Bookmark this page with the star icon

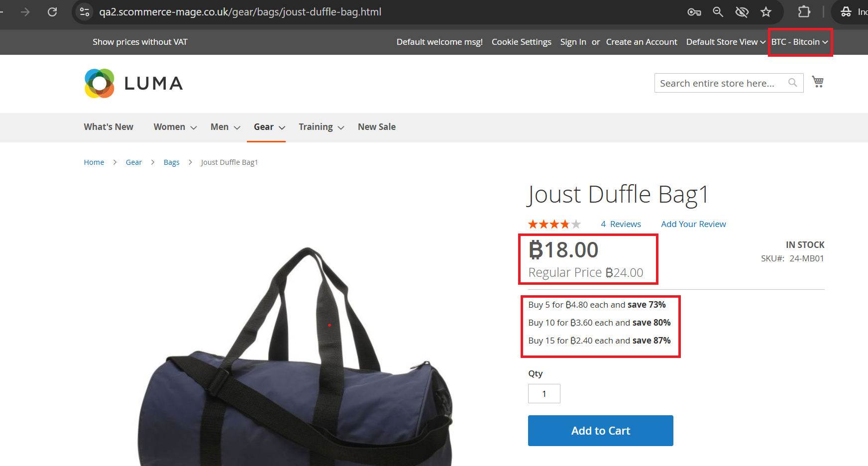[766, 12]
